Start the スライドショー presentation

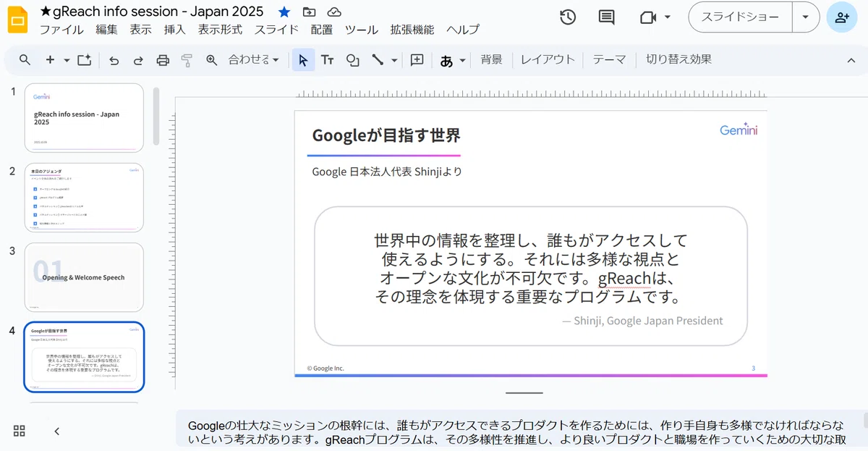click(741, 17)
